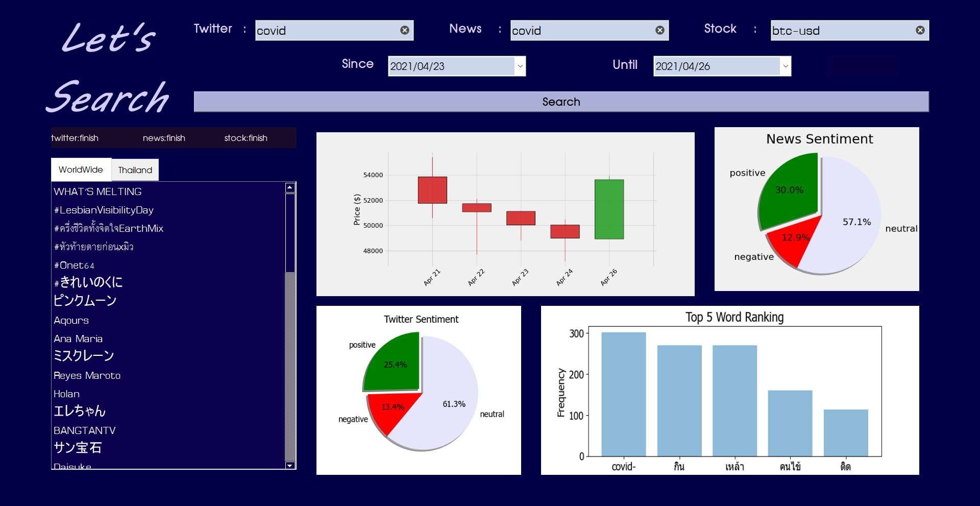
Task: Click the twitter:finish status label
Action: coord(74,138)
